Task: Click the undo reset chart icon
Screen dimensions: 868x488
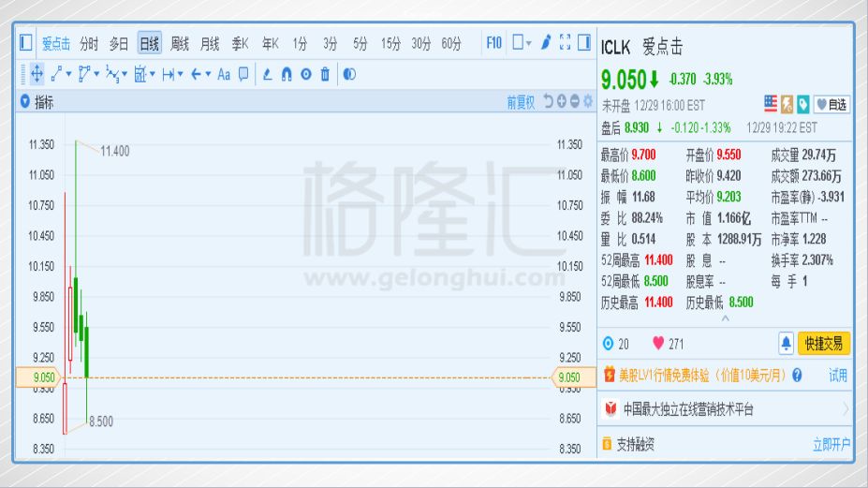Action: [x=548, y=101]
